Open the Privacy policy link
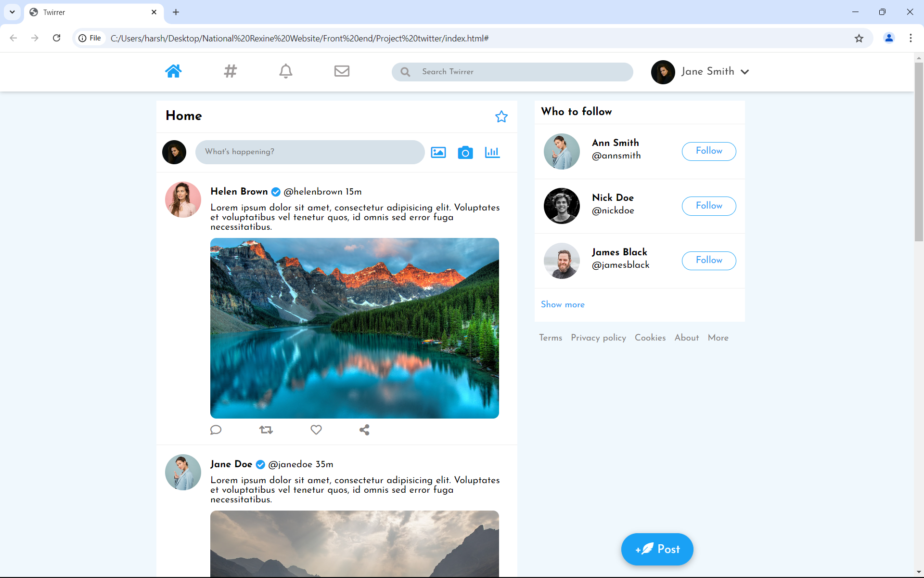The image size is (924, 578). (598, 338)
